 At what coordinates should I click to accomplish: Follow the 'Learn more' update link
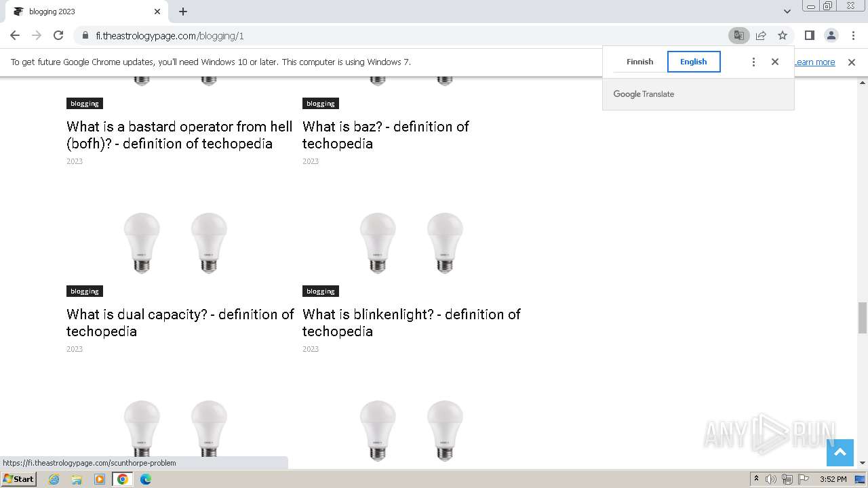pos(814,62)
